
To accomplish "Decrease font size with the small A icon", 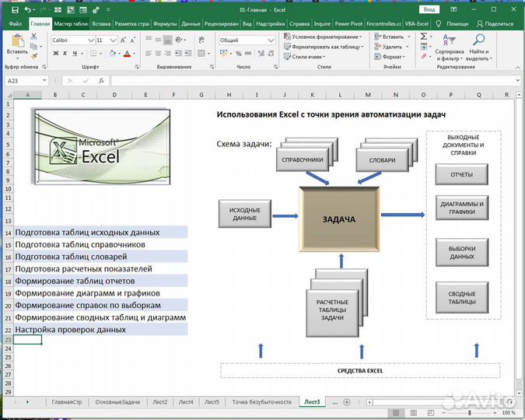I will point(132,40).
